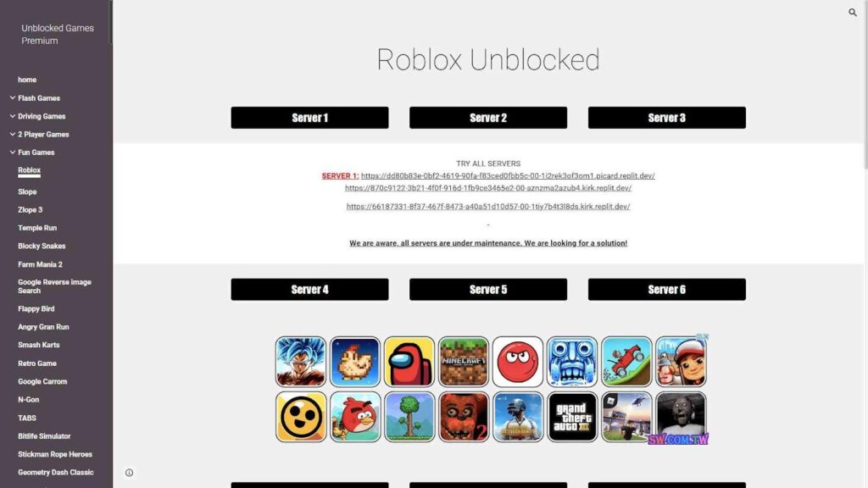This screenshot has height=488, width=868.
Task: Click the Server 5 button
Action: point(488,290)
